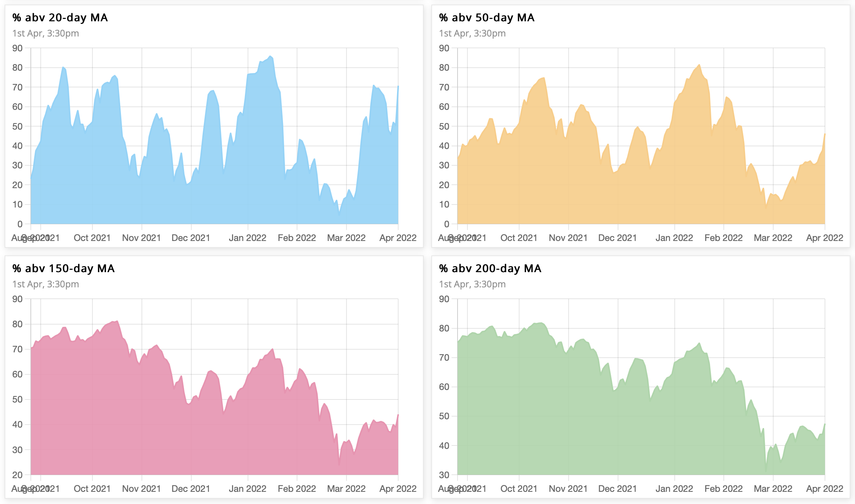
Task: Click Jan 2022 on the 20-day chart axis
Action: 248,238
